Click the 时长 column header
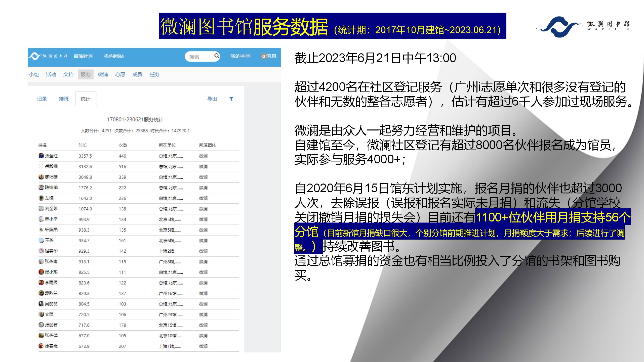644x362 pixels. (x=83, y=145)
